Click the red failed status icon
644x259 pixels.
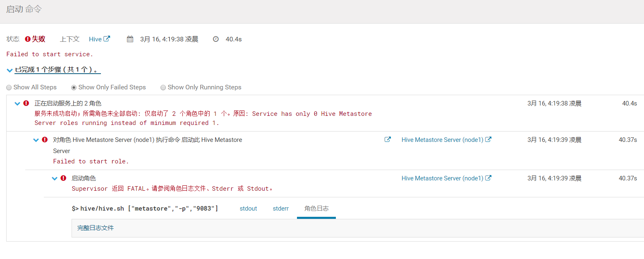click(x=28, y=39)
